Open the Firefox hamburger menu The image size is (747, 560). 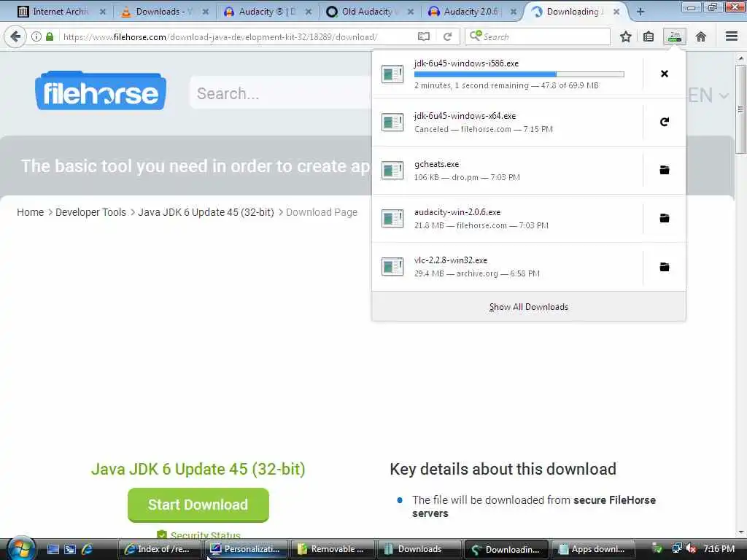pyautogui.click(x=732, y=36)
